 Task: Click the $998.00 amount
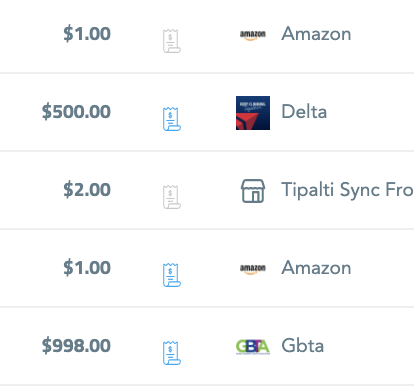click(76, 346)
